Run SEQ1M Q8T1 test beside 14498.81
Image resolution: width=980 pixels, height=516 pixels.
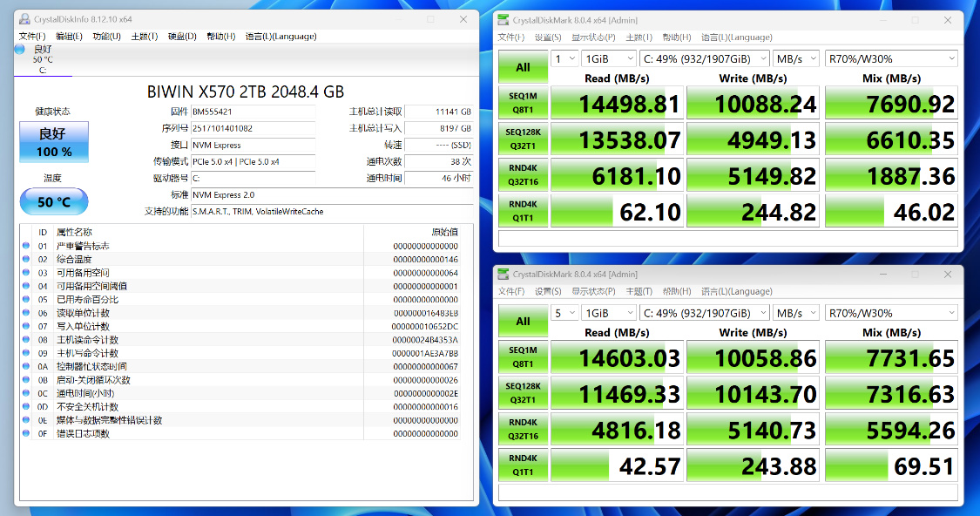524,103
